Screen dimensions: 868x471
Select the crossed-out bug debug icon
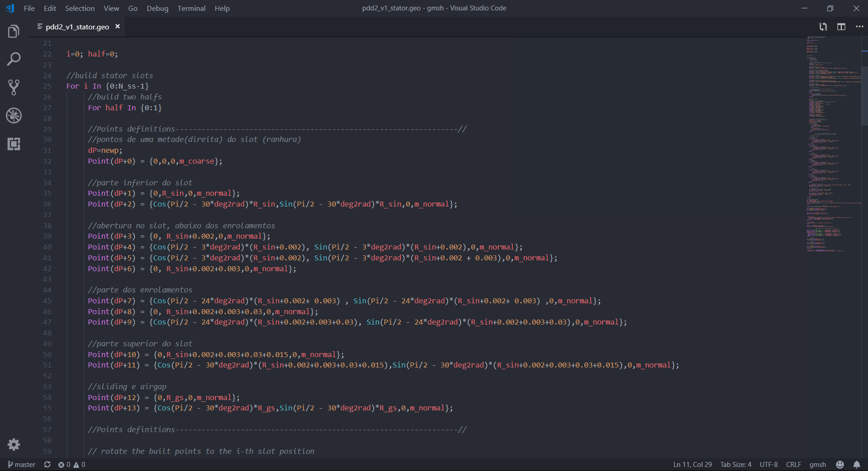pos(14,116)
